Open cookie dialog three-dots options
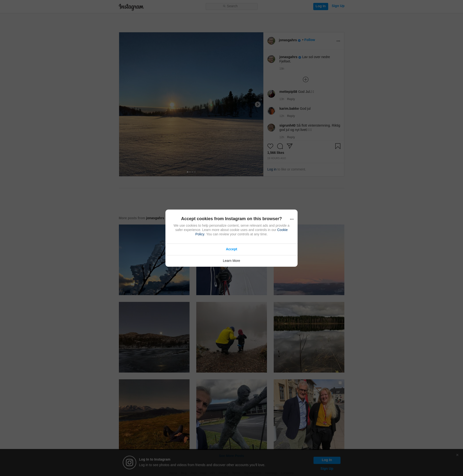The height and width of the screenshot is (476, 463). [292, 219]
